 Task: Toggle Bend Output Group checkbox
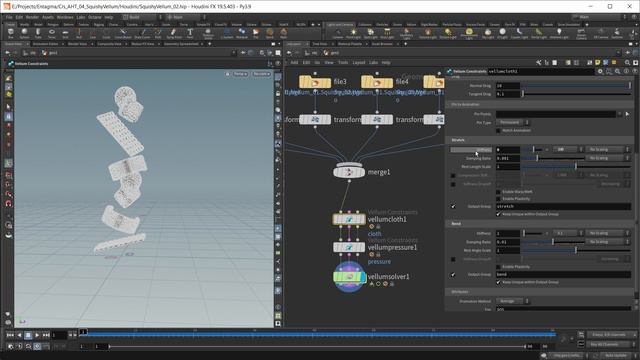[453, 275]
